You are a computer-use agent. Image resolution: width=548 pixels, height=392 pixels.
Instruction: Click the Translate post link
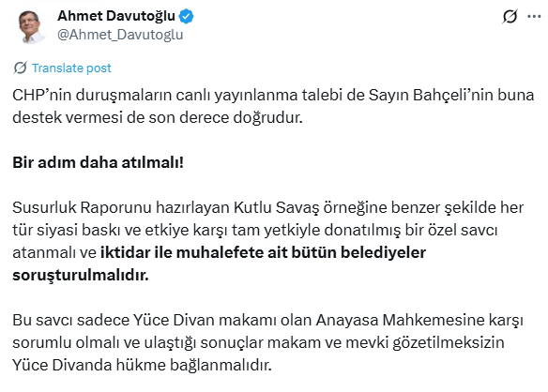tap(71, 68)
